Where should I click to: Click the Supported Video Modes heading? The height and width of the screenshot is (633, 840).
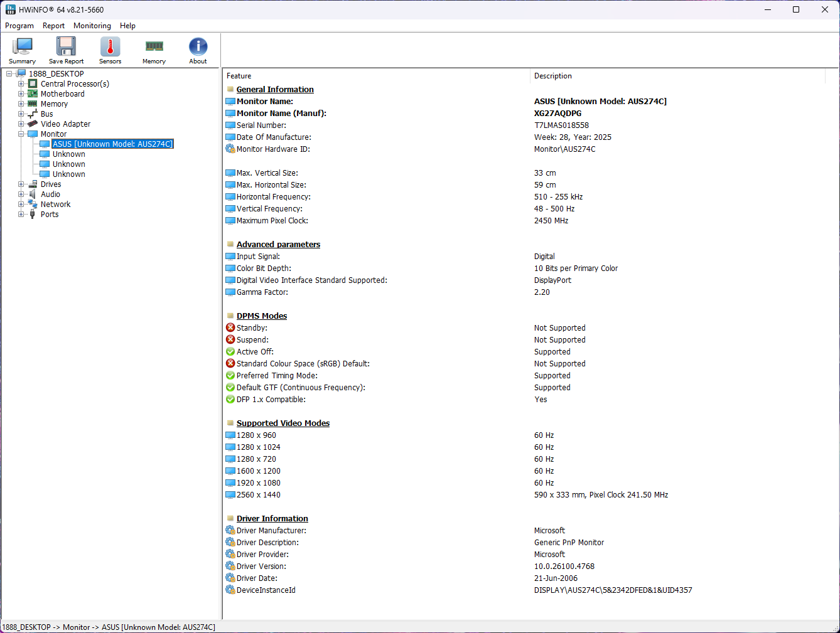point(283,423)
